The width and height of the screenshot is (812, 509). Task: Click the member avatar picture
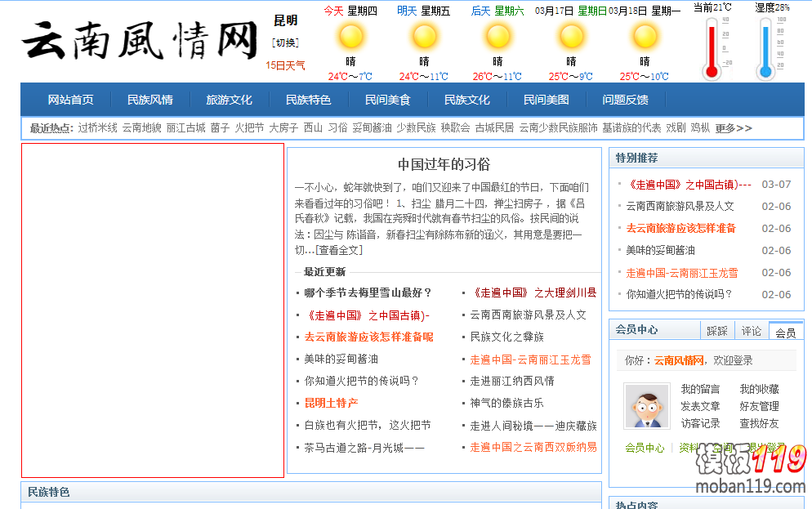pos(646,406)
